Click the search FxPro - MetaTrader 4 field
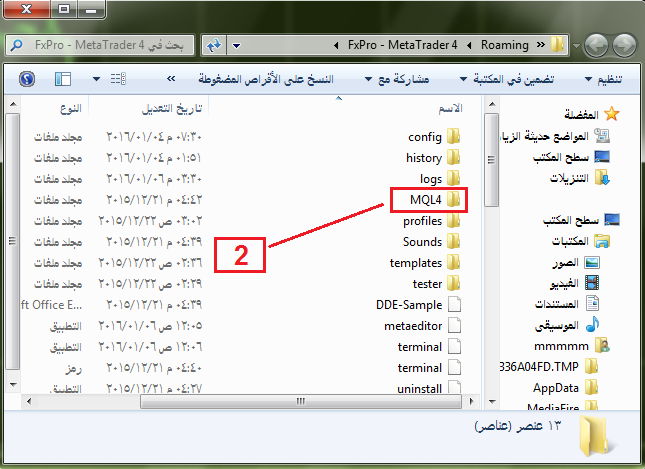The width and height of the screenshot is (645, 469). (100, 45)
